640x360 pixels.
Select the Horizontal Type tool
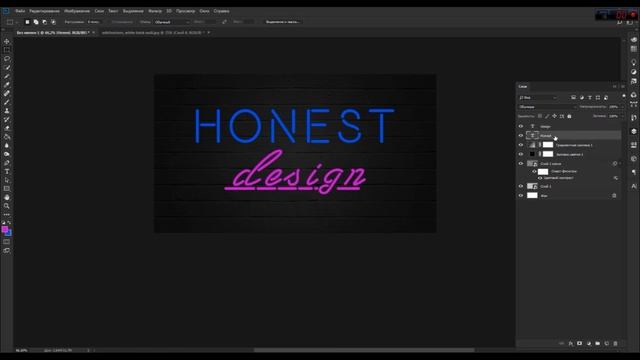pos(7,171)
